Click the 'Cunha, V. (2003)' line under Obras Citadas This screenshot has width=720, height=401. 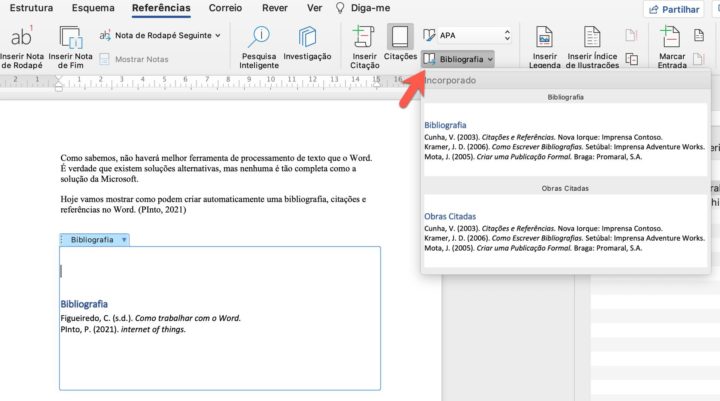544,228
